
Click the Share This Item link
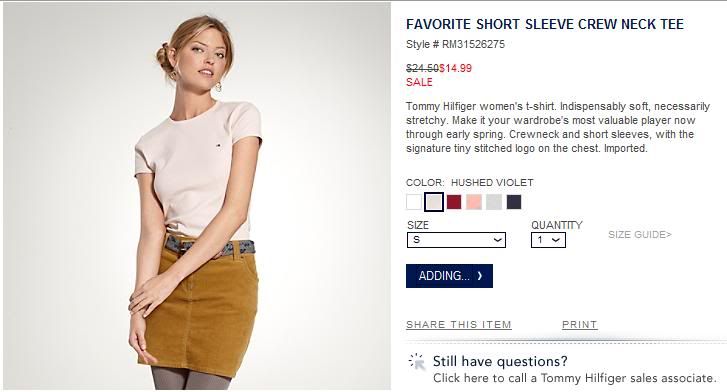(x=459, y=325)
